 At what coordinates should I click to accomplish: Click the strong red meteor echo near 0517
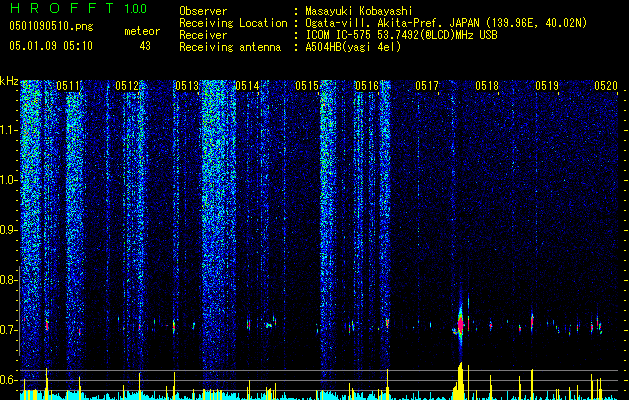(x=461, y=323)
